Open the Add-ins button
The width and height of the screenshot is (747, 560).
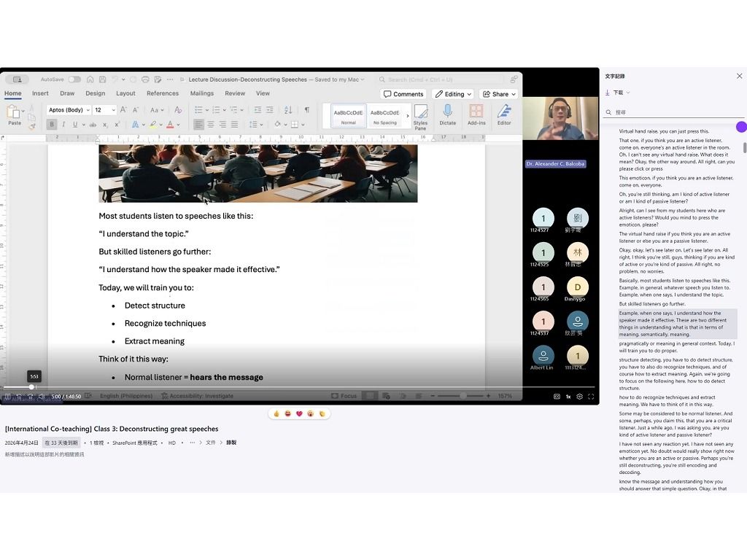476,114
